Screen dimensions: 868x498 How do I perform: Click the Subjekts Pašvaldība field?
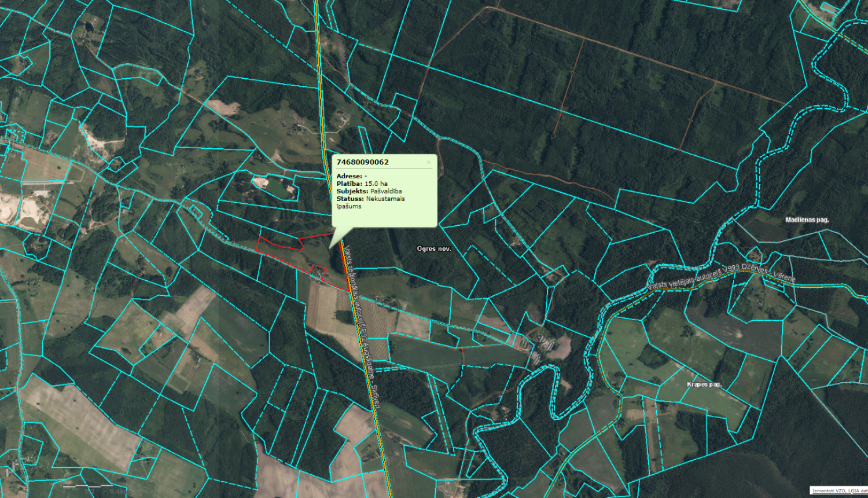pyautogui.click(x=369, y=191)
